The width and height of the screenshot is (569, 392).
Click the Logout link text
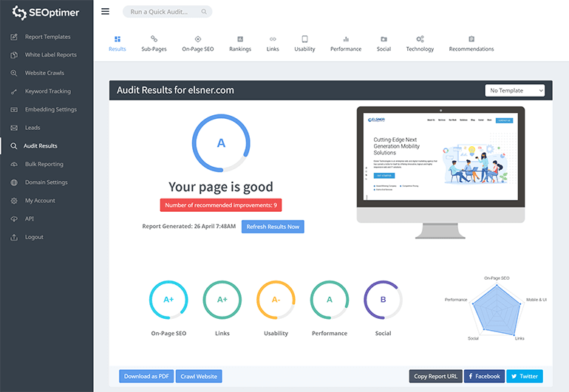pos(34,237)
